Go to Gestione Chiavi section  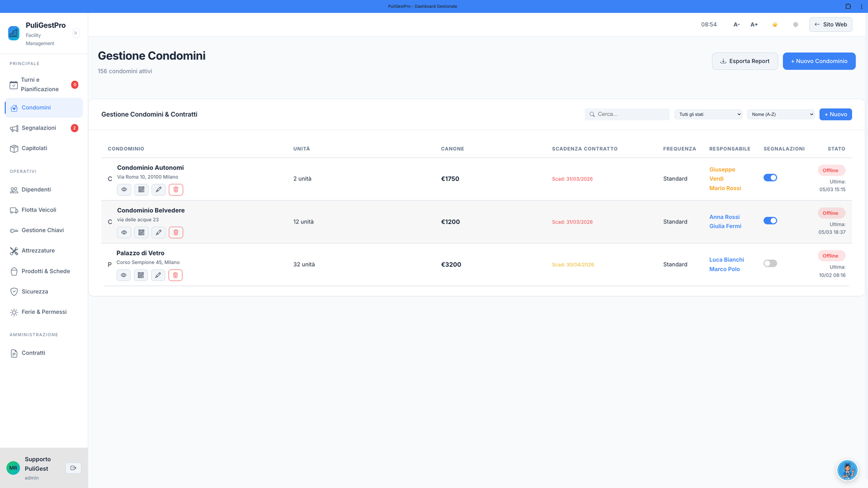[x=42, y=230]
